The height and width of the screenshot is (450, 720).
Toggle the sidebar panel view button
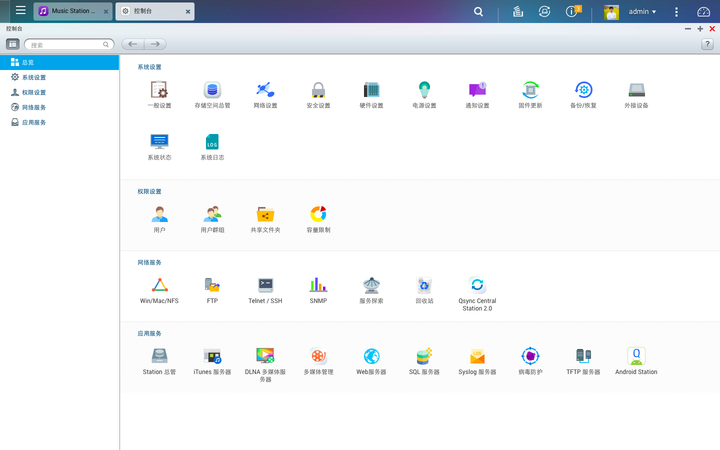[12, 44]
